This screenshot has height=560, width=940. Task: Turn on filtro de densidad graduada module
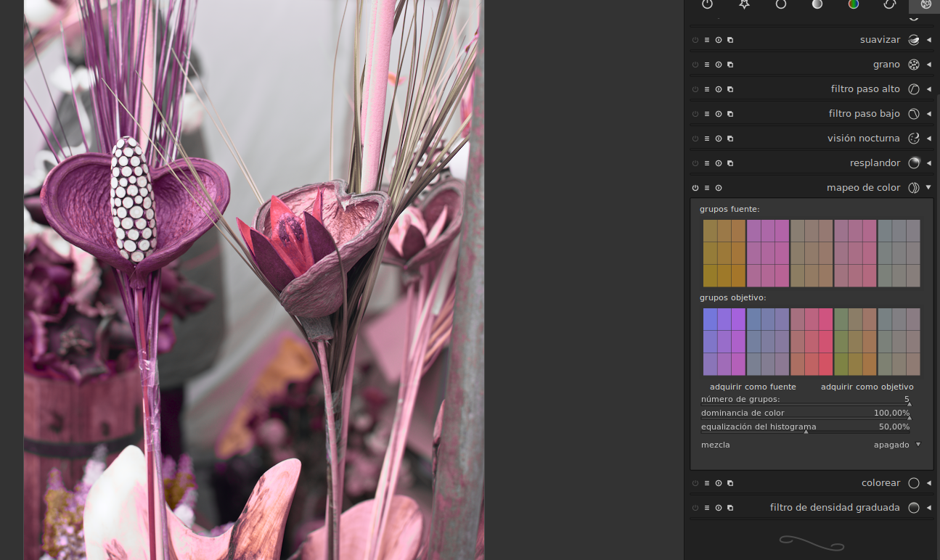(x=695, y=508)
